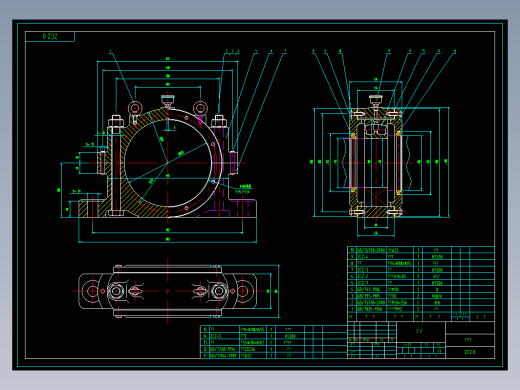Pick the right base mounting hole in top view
520x390 pixels.
244,291
